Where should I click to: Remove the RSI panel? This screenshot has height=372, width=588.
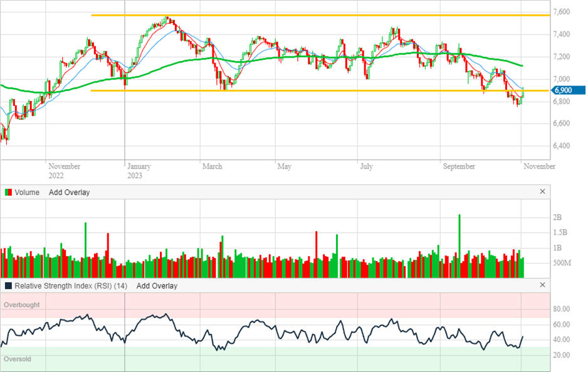543,284
